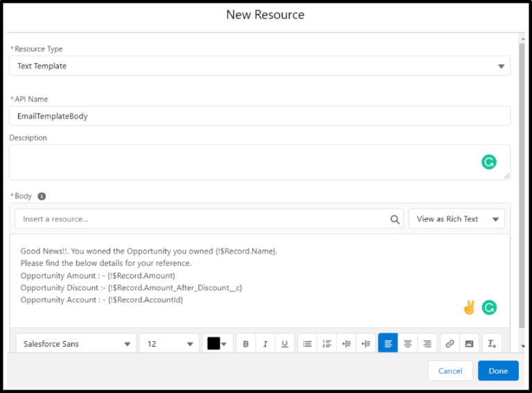Click the text '{!$Record.Name}' in body
Image resolution: width=532 pixels, height=393 pixels.
click(x=246, y=251)
